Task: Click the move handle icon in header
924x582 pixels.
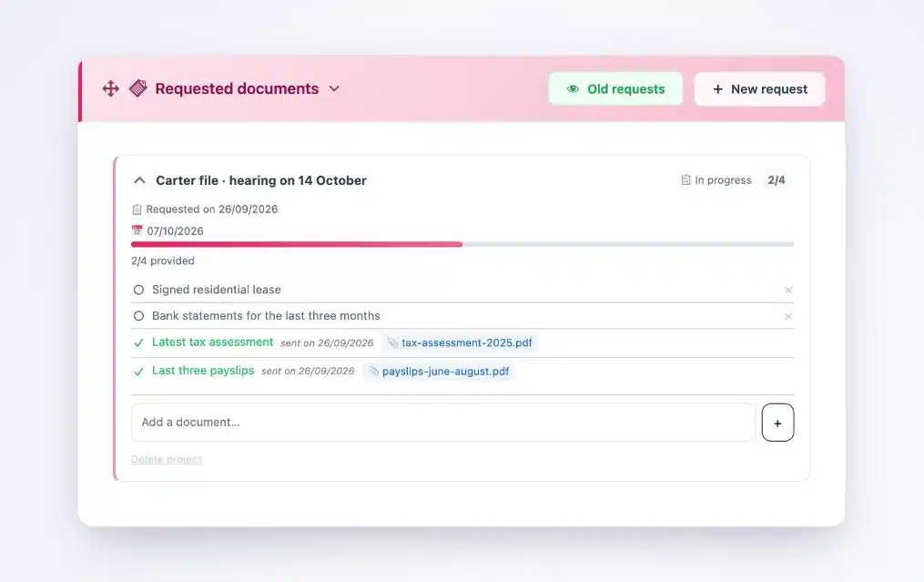Action: click(111, 89)
